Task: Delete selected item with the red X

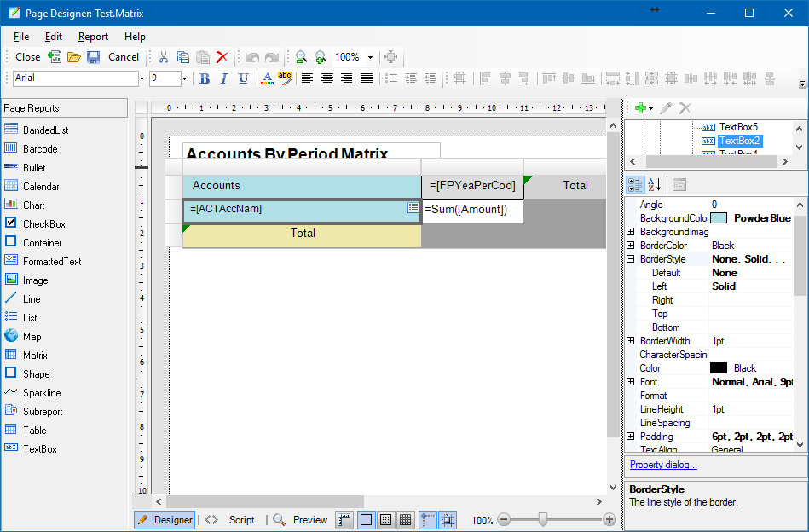Action: coord(222,57)
